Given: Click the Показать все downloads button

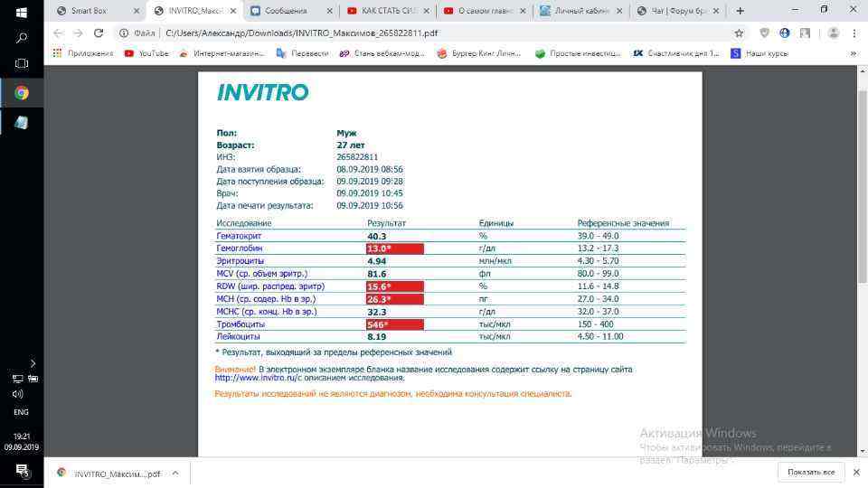Looking at the screenshot, I should click(x=810, y=472).
